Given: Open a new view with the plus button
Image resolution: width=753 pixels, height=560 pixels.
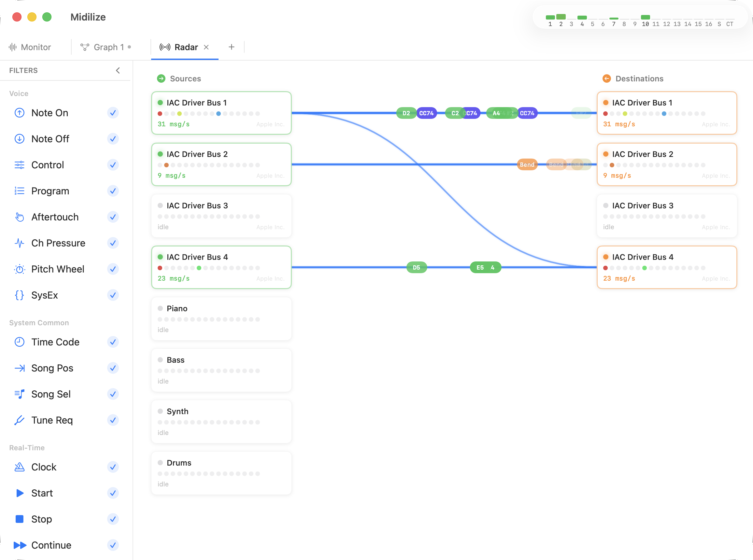Looking at the screenshot, I should tap(231, 47).
